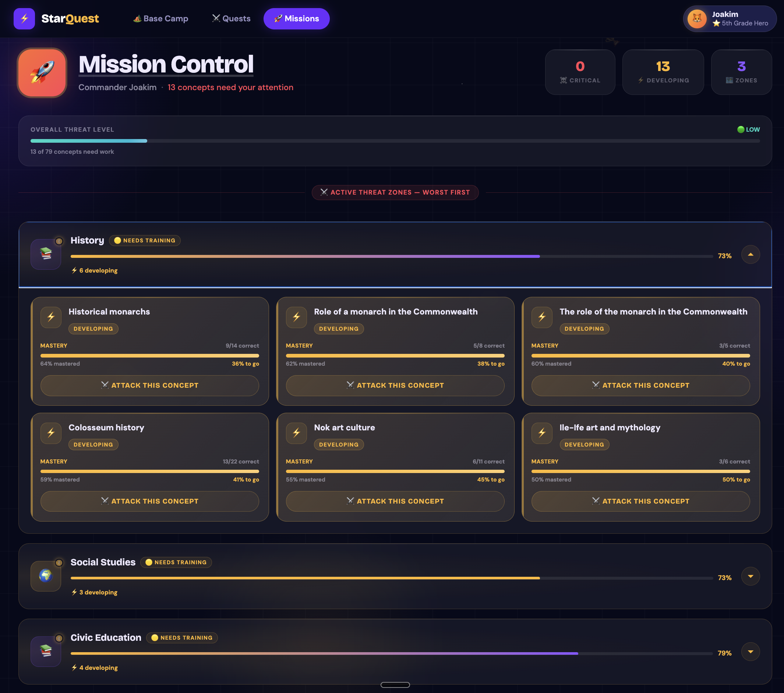Click the star icon beside 5th Grade Hero
Image resolution: width=784 pixels, height=693 pixels.
point(716,24)
